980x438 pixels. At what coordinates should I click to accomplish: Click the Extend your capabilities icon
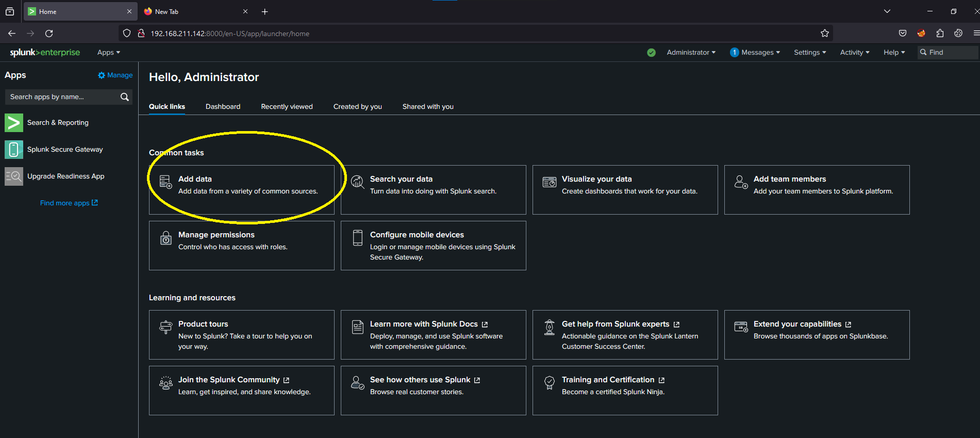click(x=741, y=327)
